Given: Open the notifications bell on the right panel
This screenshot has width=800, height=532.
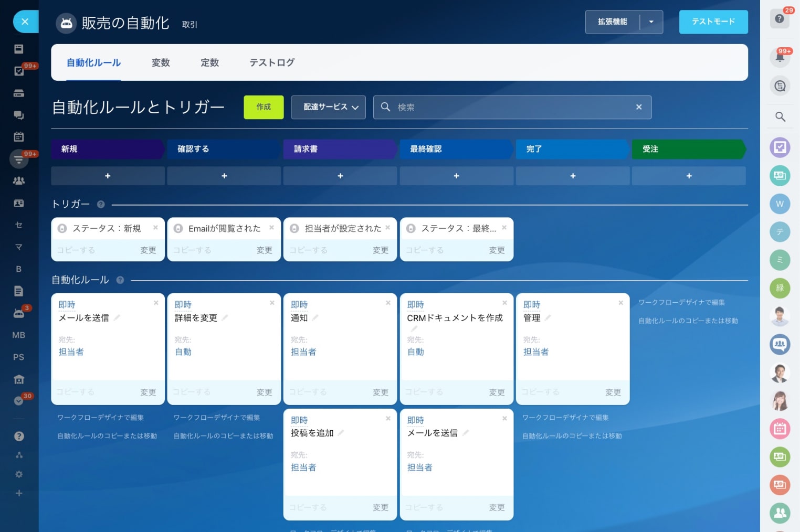Looking at the screenshot, I should coord(780,57).
